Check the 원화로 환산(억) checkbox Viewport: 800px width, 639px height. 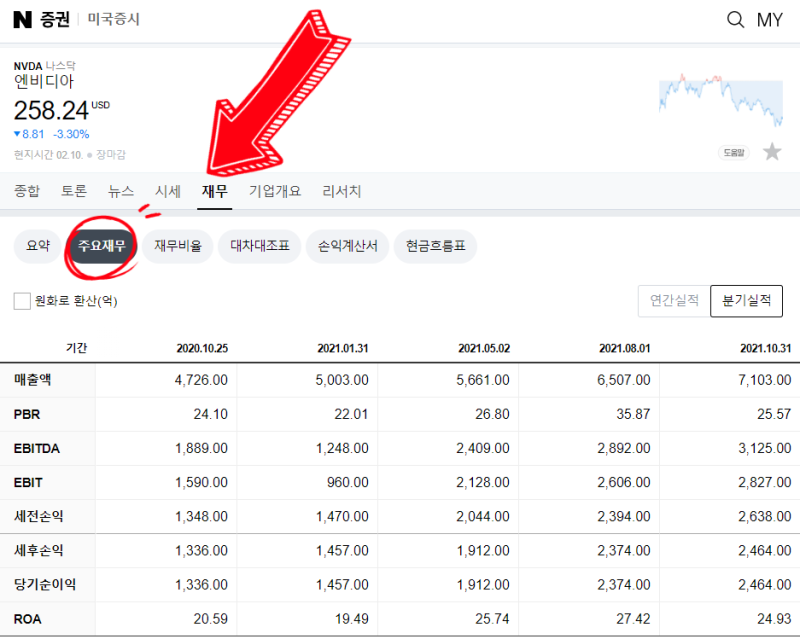point(21,300)
